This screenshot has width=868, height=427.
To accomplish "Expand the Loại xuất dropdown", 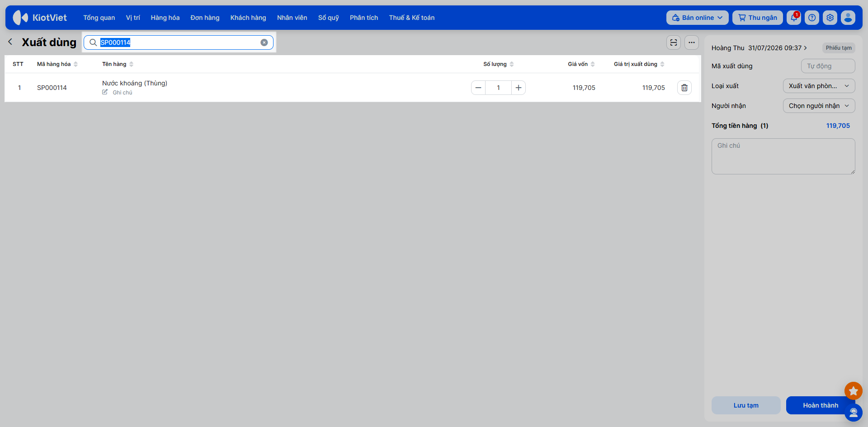I will 819,86.
